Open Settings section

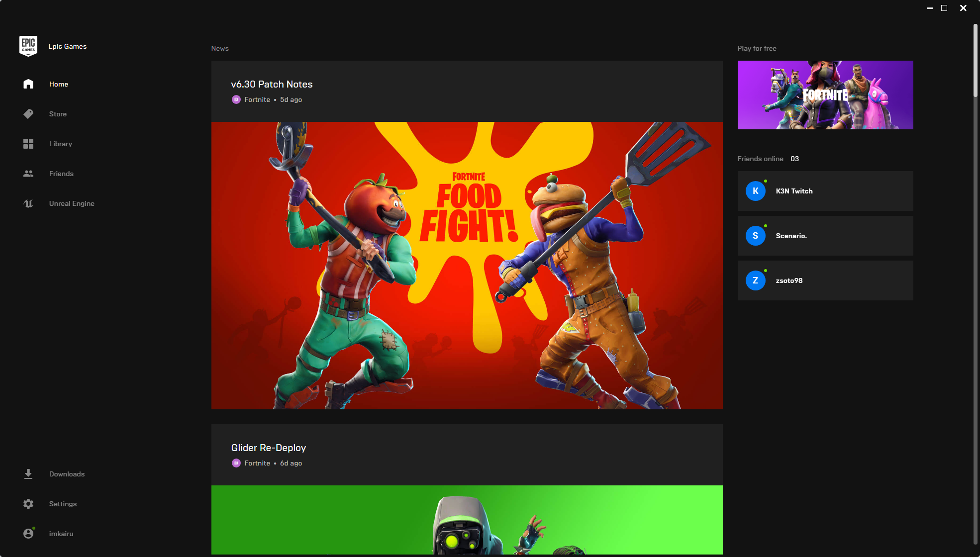coord(63,503)
